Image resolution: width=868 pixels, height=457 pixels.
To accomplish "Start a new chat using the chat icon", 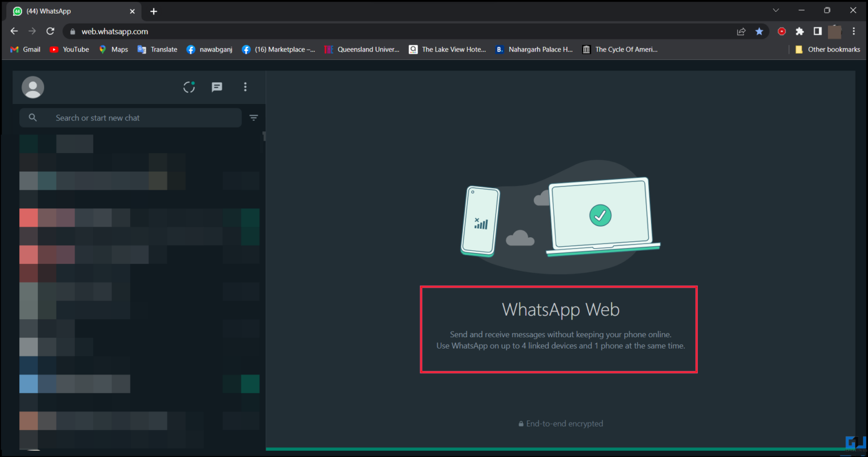I will click(216, 87).
